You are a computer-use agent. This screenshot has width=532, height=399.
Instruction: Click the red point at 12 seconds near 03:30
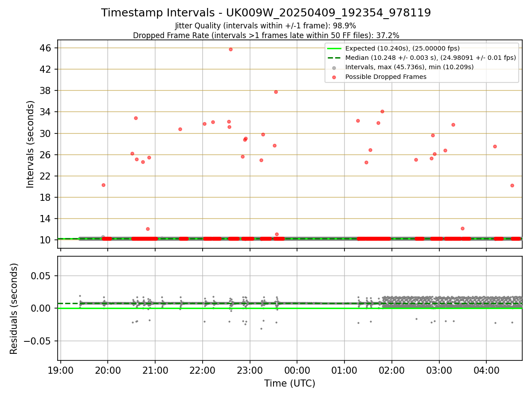[462, 228]
